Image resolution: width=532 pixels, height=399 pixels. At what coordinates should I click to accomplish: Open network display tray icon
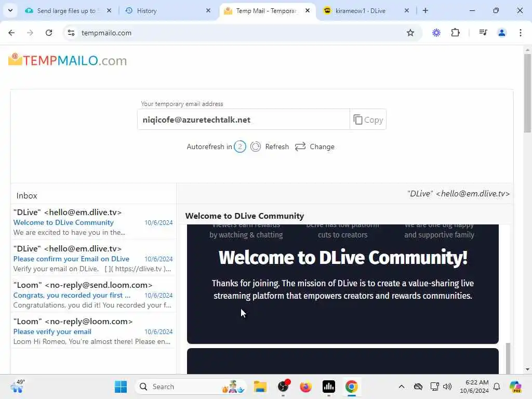pyautogui.click(x=435, y=387)
